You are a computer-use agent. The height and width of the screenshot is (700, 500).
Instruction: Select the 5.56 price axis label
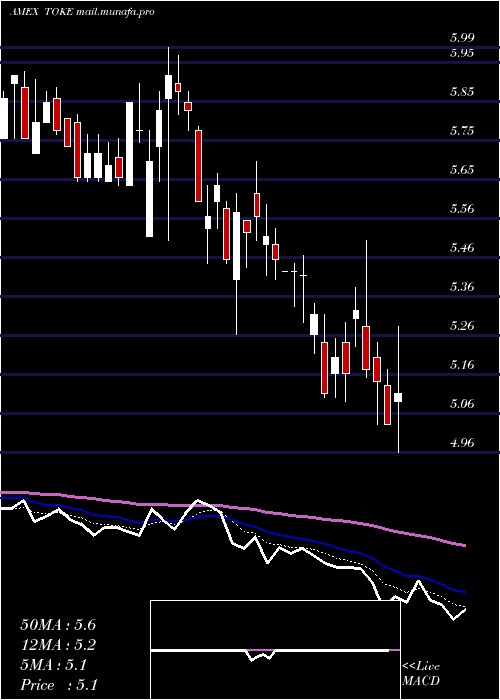pyautogui.click(x=462, y=209)
